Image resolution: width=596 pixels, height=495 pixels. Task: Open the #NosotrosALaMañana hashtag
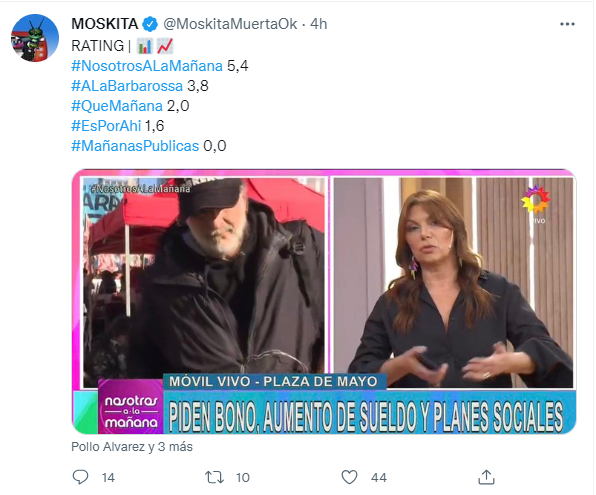tap(147, 66)
